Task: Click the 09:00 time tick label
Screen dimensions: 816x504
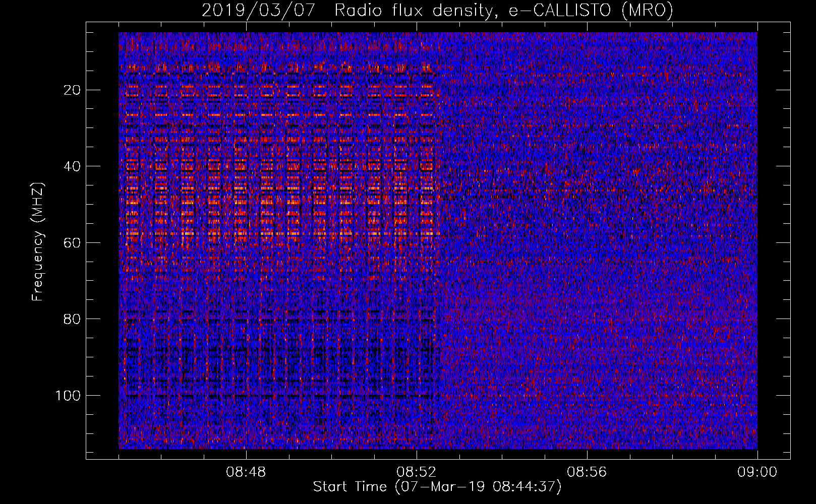Action: pyautogui.click(x=757, y=472)
